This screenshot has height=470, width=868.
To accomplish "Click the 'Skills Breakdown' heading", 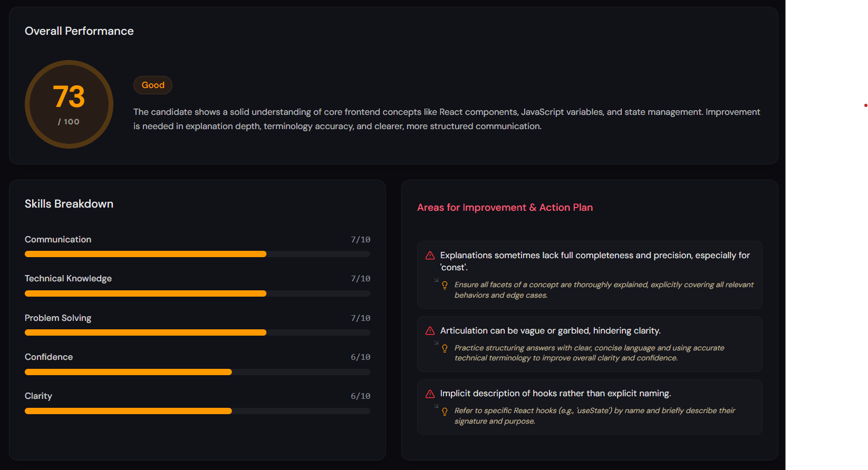I will [69, 204].
